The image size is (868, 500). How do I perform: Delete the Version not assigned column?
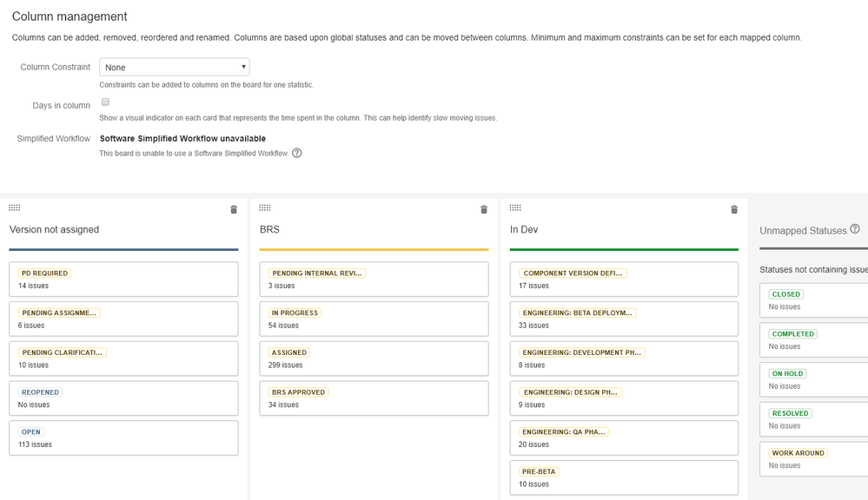[234, 209]
